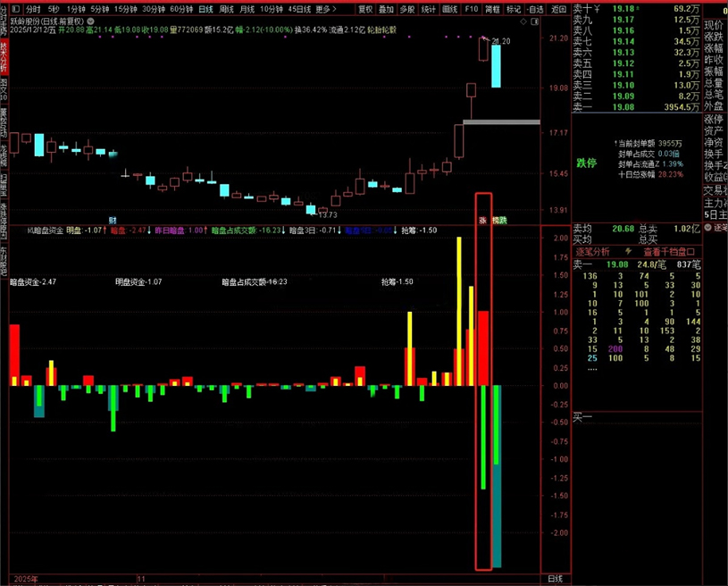728x586 pixels.
Task: Click the 当前封单额 3955万 line
Action: [x=648, y=144]
